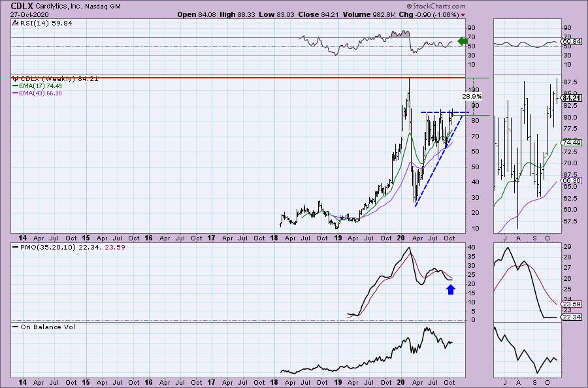
Task: Click the 74.49 EMA tag on right axis
Action: coord(572,142)
